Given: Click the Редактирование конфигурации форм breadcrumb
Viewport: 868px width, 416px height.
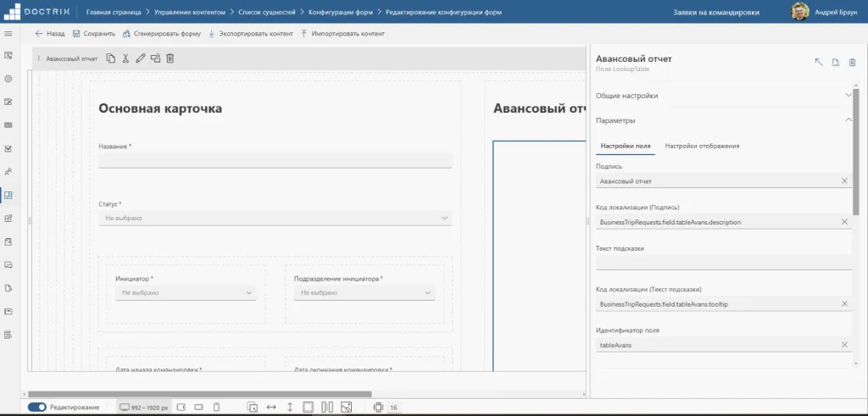Looking at the screenshot, I should (444, 12).
